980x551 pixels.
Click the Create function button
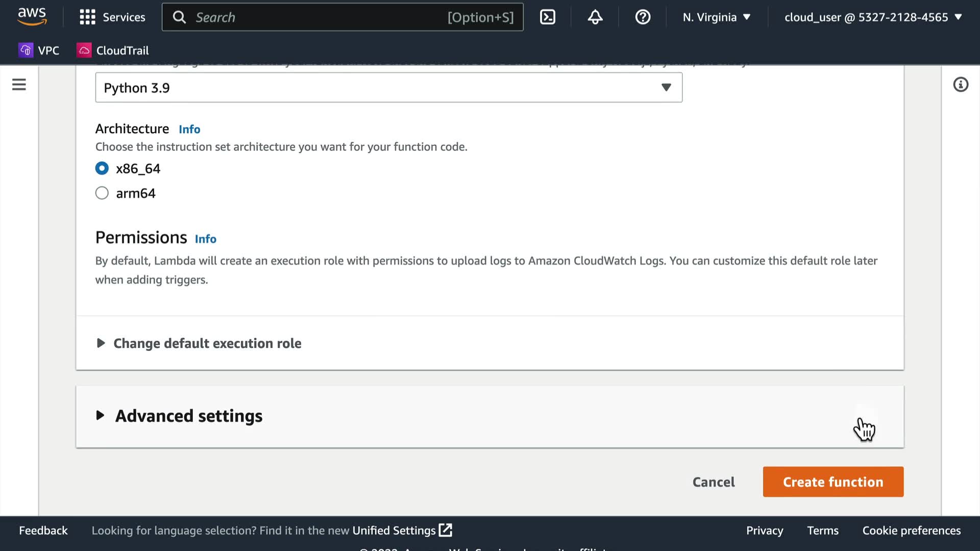(x=833, y=482)
